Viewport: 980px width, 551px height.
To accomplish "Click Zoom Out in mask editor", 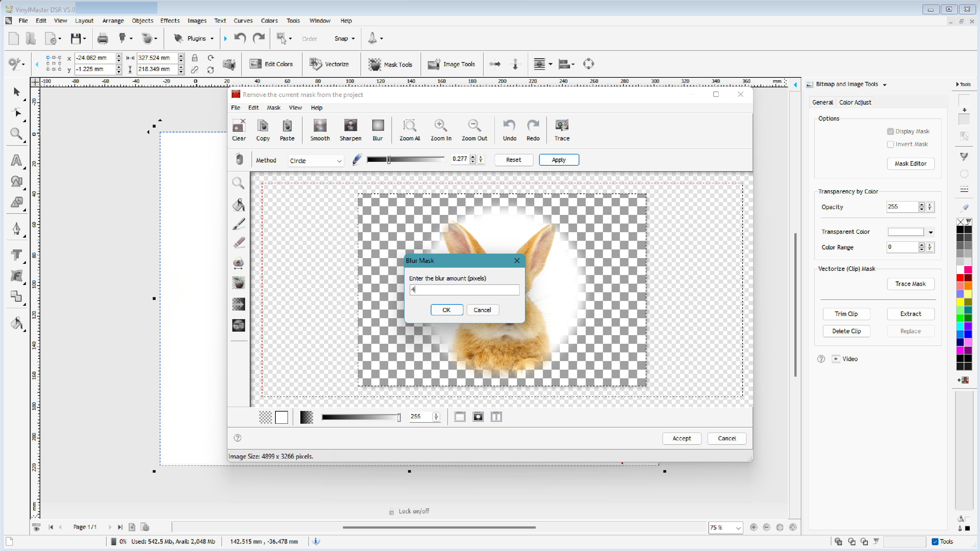I will coord(474,130).
